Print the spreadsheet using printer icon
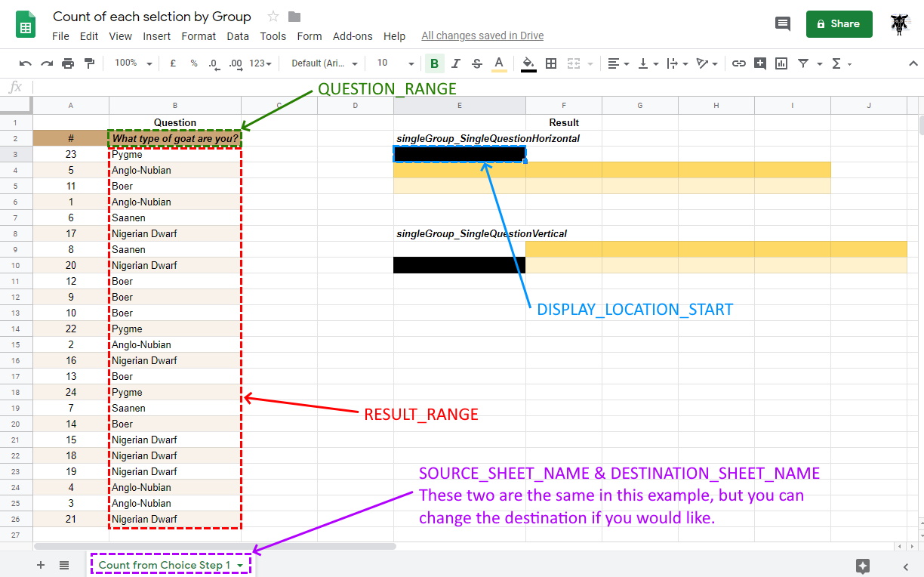 tap(68, 63)
